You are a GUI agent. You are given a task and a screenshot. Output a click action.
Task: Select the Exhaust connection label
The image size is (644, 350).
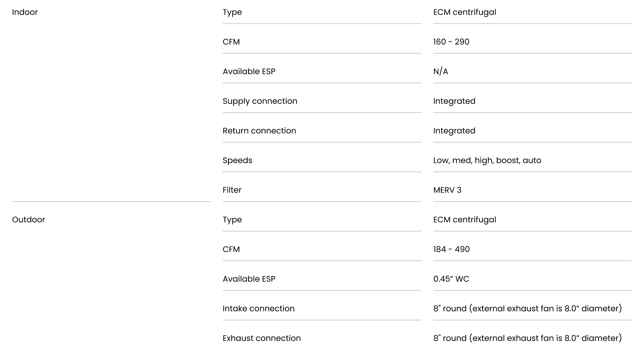(262, 338)
